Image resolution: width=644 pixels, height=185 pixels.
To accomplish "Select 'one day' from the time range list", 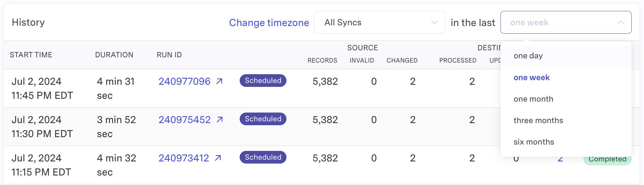I will pos(528,56).
